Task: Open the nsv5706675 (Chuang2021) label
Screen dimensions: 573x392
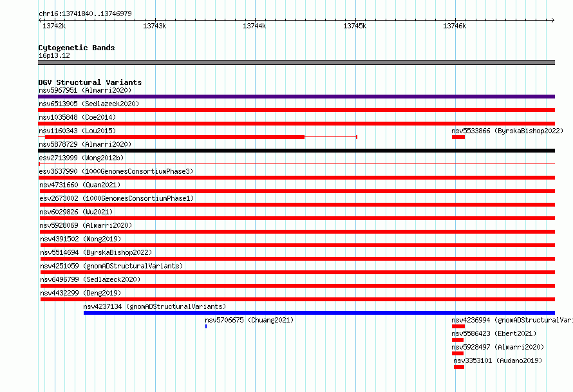Action: 249,320
